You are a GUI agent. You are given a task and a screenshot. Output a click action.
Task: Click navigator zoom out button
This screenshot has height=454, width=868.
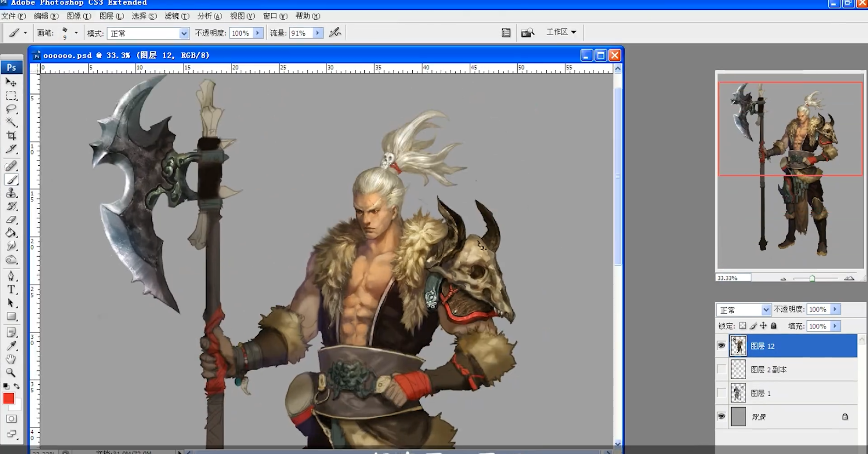coord(783,278)
